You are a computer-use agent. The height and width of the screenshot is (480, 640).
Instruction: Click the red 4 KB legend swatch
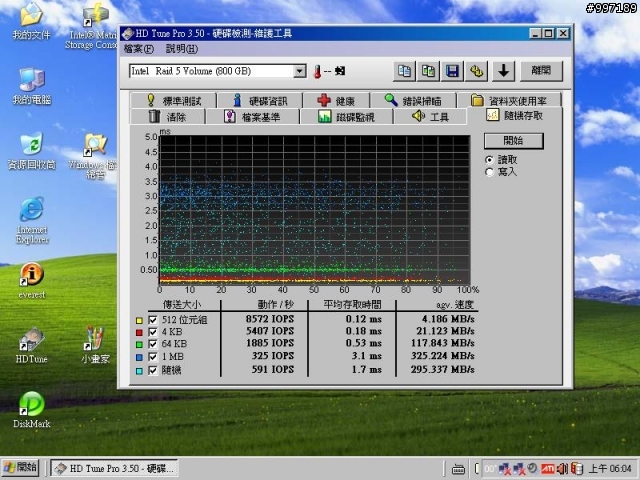tap(139, 333)
